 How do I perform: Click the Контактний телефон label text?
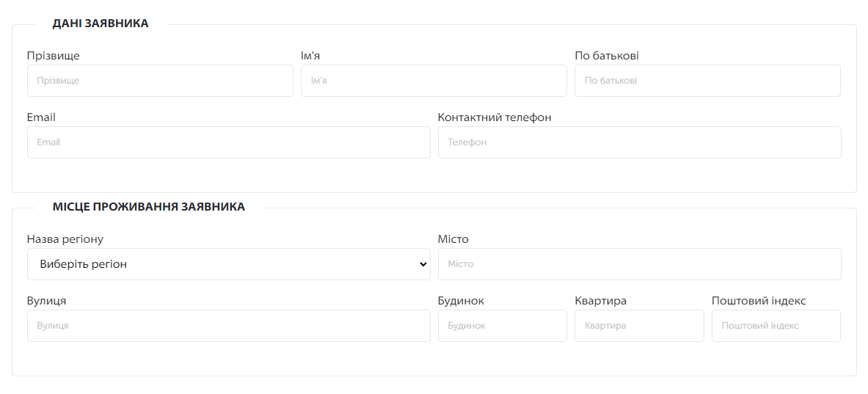click(495, 117)
